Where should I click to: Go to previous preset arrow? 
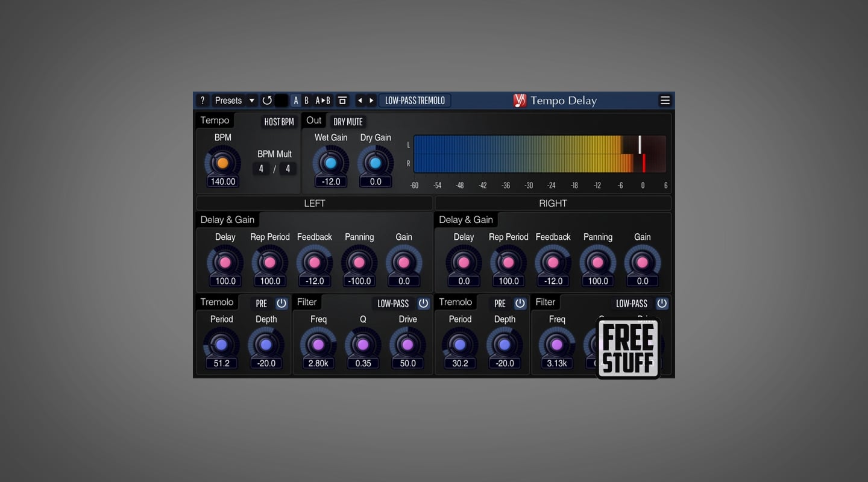point(360,101)
